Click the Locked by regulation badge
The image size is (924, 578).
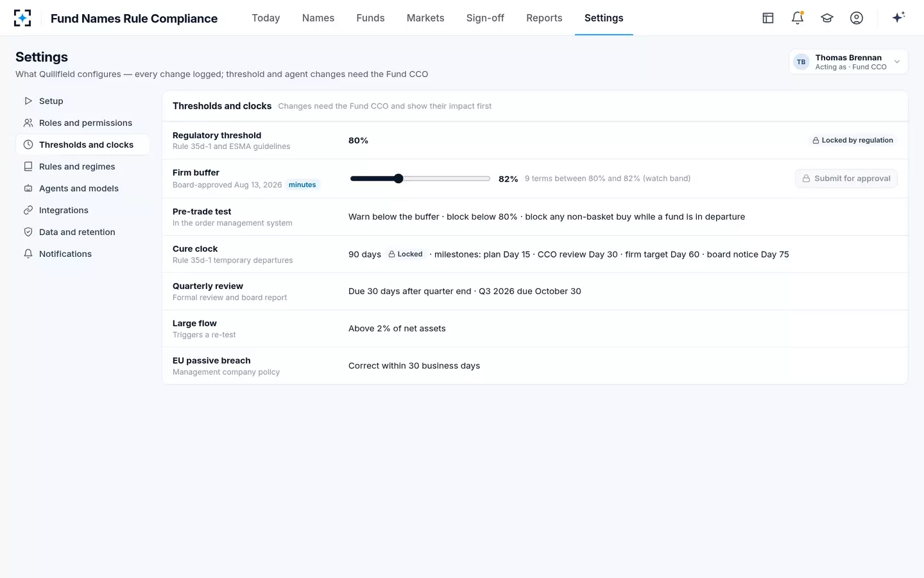(853, 140)
